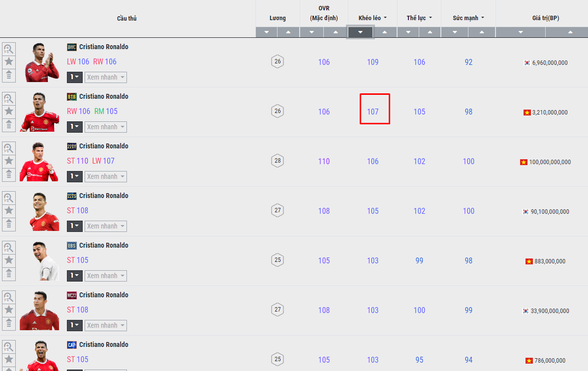Click the salary 28 hexagon badge
Screen dimensions: 588x371
(x=278, y=161)
